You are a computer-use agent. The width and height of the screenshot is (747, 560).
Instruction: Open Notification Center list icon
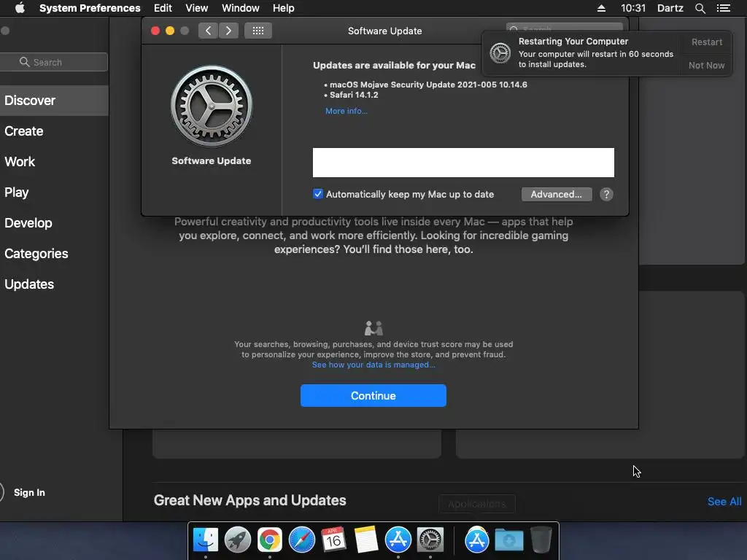724,8
